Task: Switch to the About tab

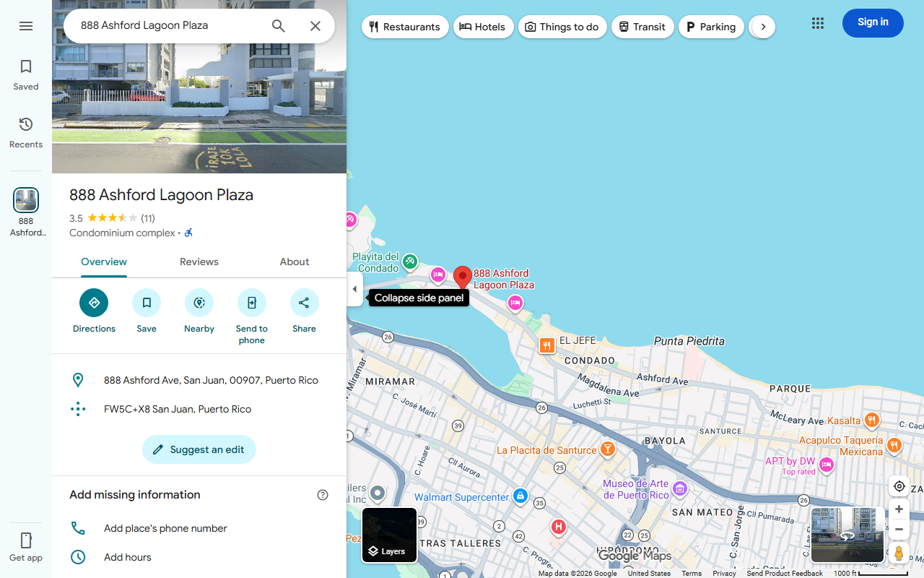Action: pos(295,262)
